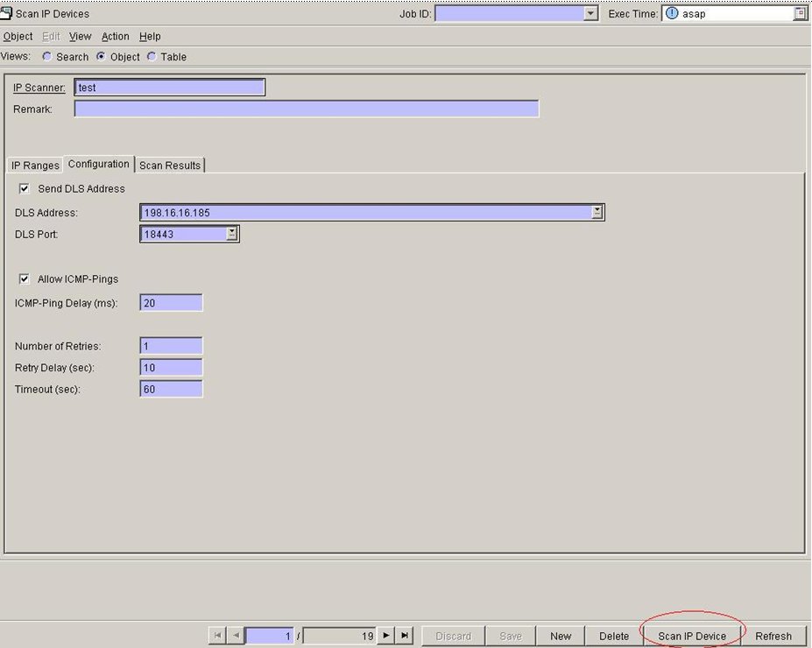Click the IP Scanner name field
The width and height of the screenshot is (812, 648).
(170, 88)
